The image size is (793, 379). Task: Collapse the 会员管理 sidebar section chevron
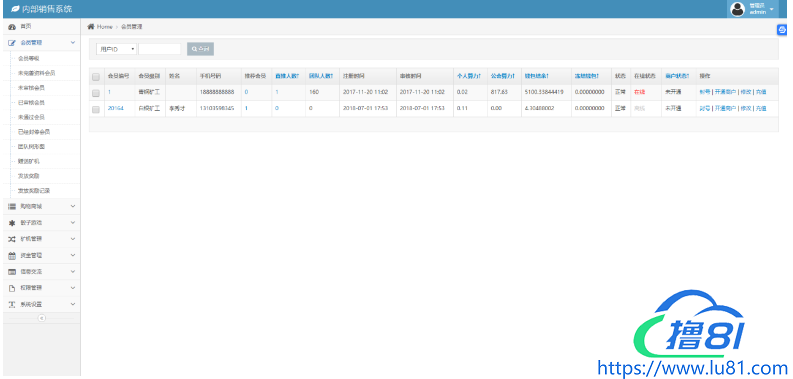[x=73, y=43]
